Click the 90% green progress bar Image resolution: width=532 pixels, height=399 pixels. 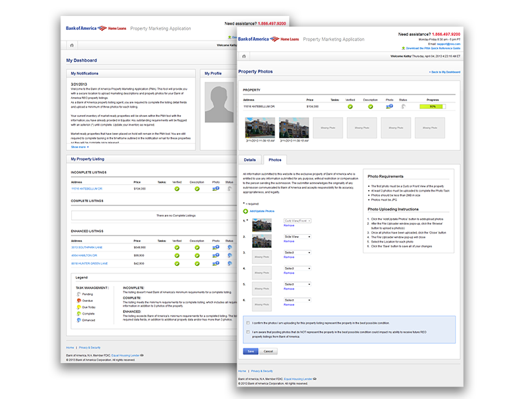coord(432,106)
